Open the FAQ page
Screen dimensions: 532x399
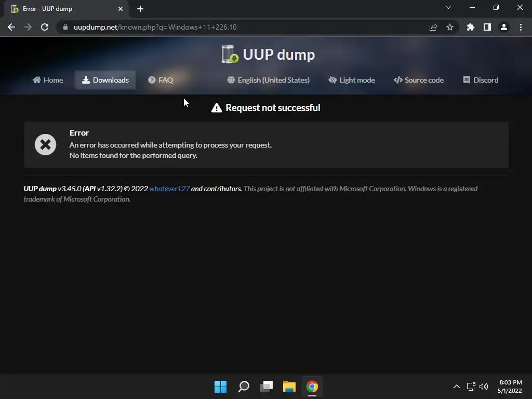coord(161,80)
